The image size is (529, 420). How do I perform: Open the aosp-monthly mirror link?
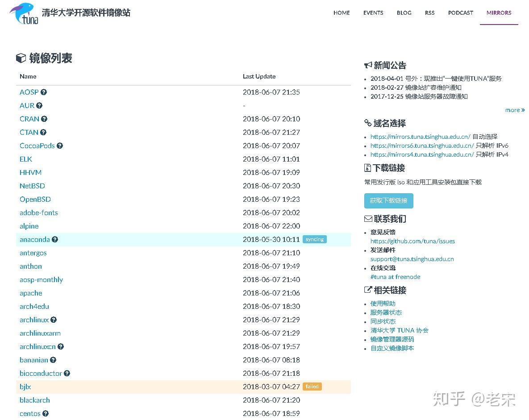41,280
